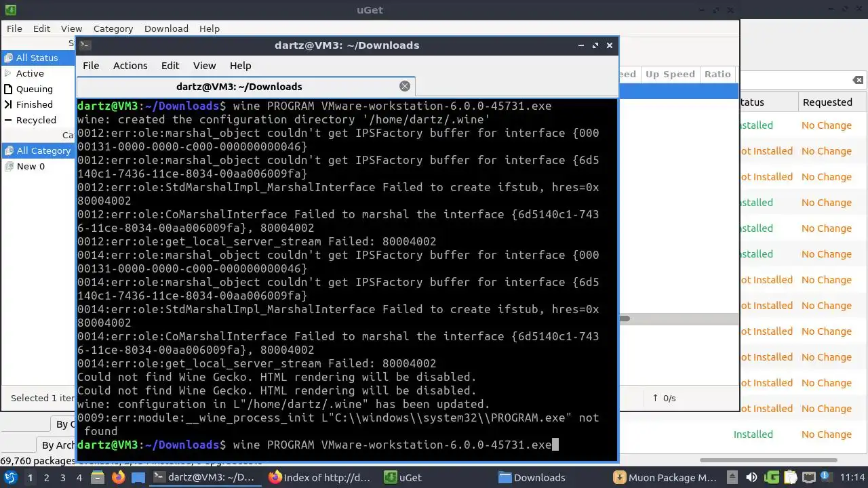Click the show desktop icon in the panel

pos(138,477)
